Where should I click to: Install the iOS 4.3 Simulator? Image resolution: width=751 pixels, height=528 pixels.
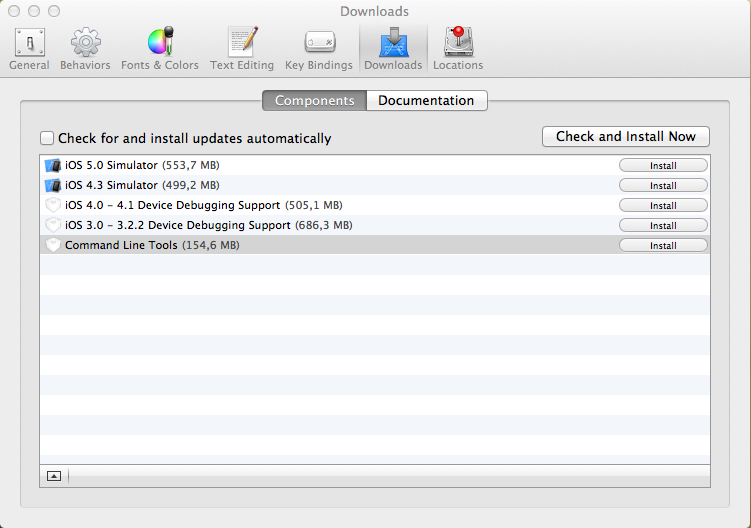pos(663,186)
